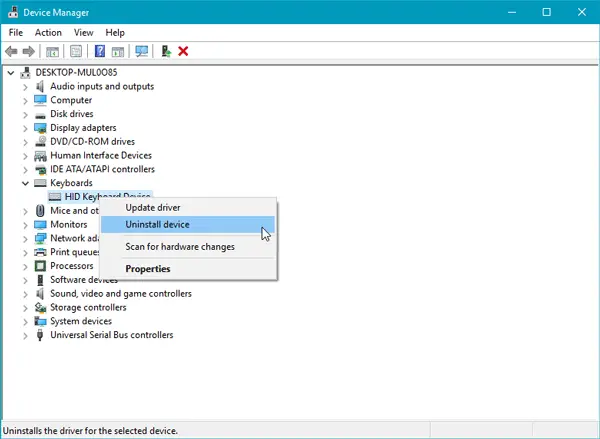600x439 pixels.
Task: Click the Scan for hardware changes monitor icon
Action: 142,51
